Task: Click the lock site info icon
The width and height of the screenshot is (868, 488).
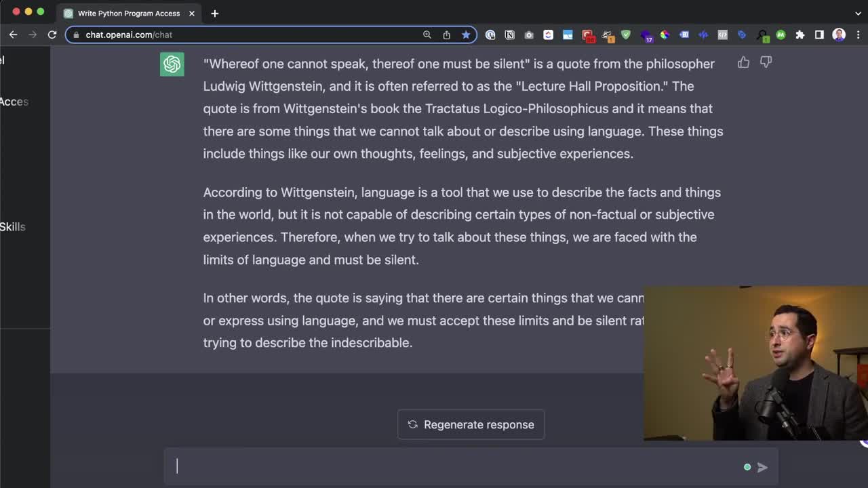Action: pyautogui.click(x=76, y=35)
